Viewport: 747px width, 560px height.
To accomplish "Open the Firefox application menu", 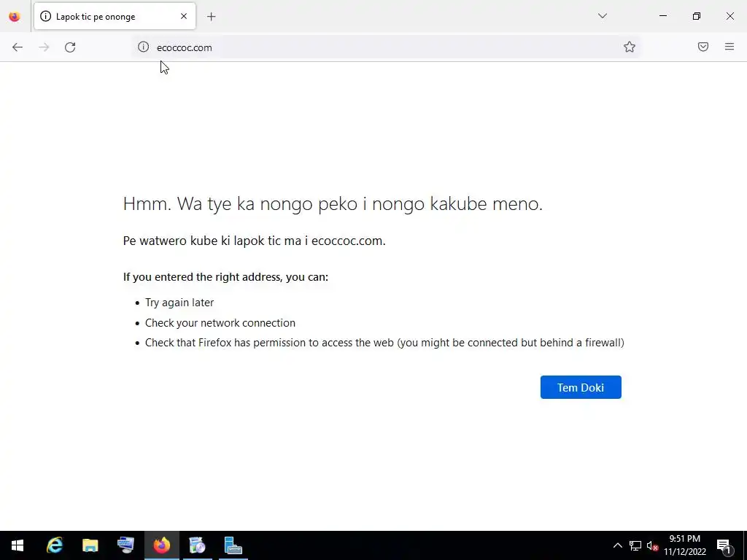I will [x=729, y=47].
